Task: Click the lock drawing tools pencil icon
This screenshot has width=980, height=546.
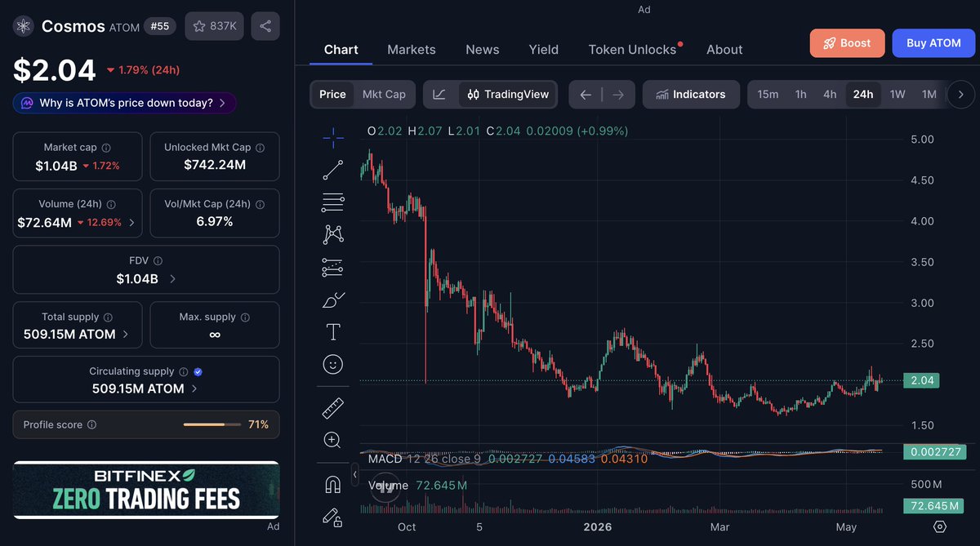Action: click(332, 516)
